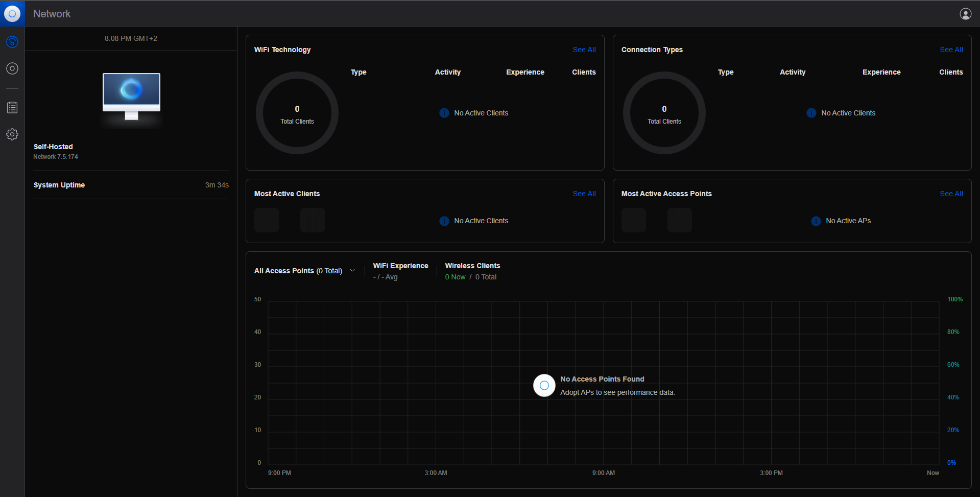Image resolution: width=980 pixels, height=497 pixels.
Task: Click See All in WiFi Technology
Action: pyautogui.click(x=584, y=50)
